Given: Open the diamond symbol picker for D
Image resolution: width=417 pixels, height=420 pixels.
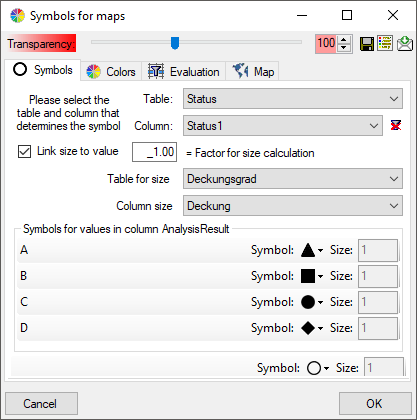Looking at the screenshot, I should click(312, 328).
